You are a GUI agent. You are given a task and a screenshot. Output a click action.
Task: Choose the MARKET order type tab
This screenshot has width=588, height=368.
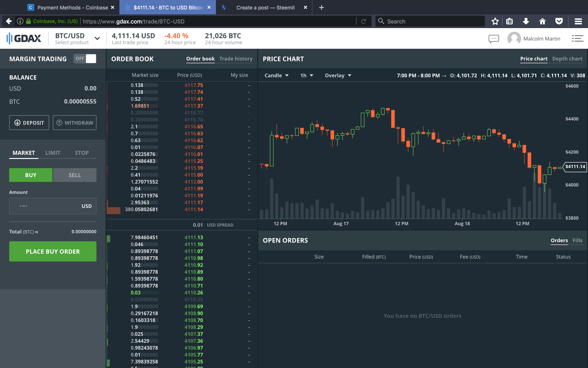pos(24,153)
